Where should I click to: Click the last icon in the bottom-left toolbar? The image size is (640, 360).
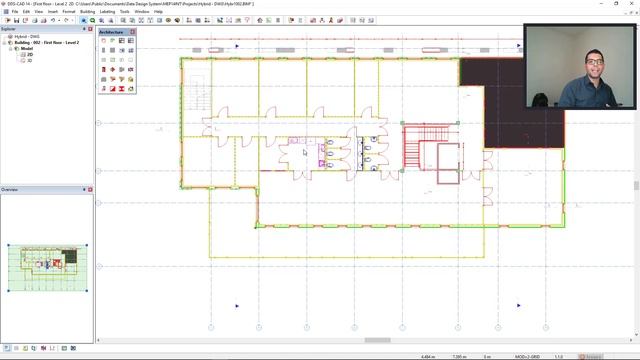73,348
